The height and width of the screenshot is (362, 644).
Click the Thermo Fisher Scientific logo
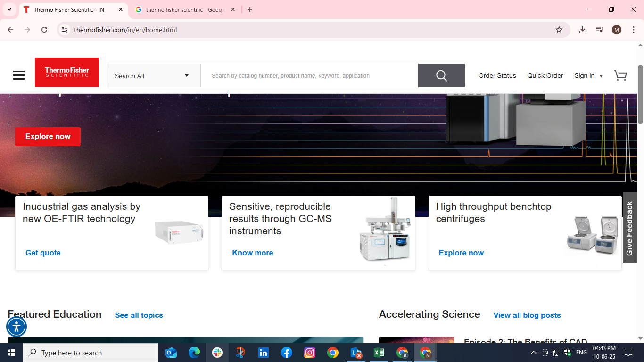tap(67, 72)
